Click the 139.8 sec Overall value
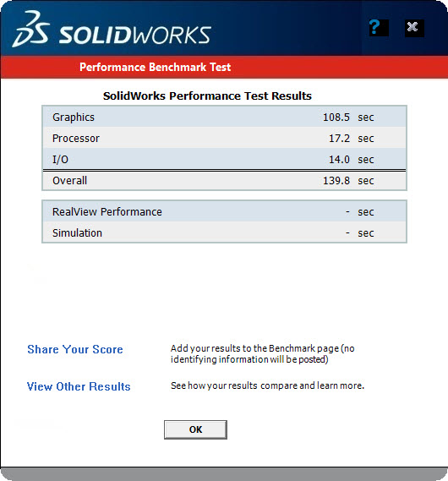 [x=348, y=180]
